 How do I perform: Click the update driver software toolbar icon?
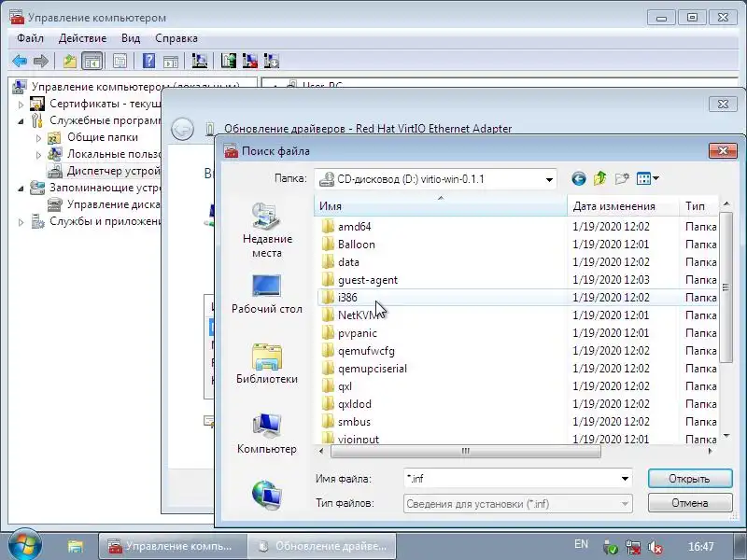229,61
